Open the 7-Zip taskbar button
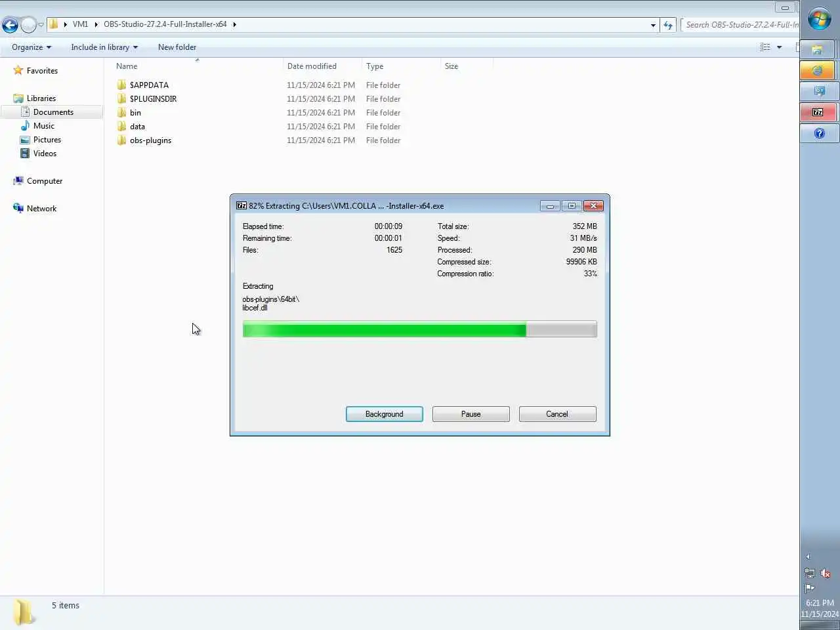840x630 pixels. pyautogui.click(x=818, y=112)
